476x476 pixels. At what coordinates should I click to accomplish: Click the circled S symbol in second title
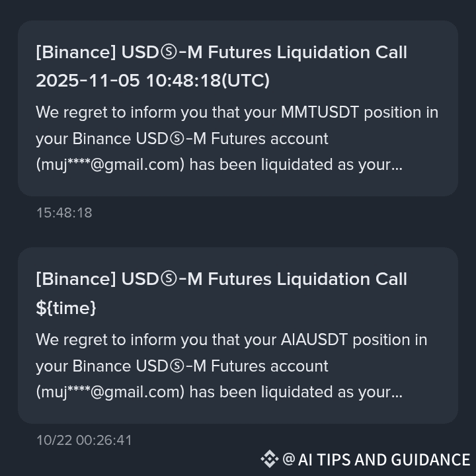point(169,279)
